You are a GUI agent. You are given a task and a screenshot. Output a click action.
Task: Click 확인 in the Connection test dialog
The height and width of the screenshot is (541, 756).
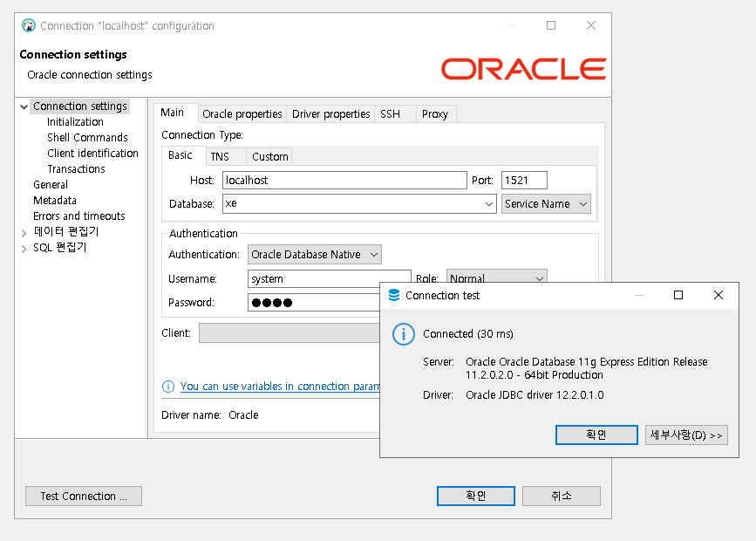pos(596,435)
